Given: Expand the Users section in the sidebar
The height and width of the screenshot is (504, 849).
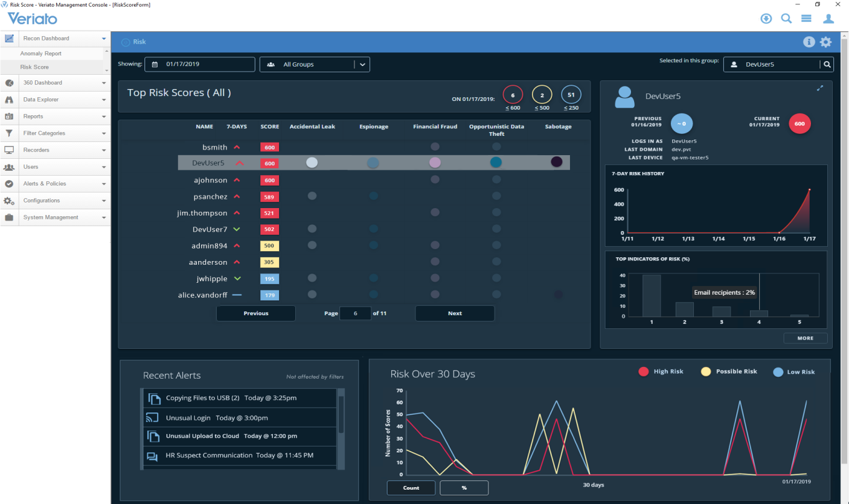Looking at the screenshot, I should (x=55, y=166).
